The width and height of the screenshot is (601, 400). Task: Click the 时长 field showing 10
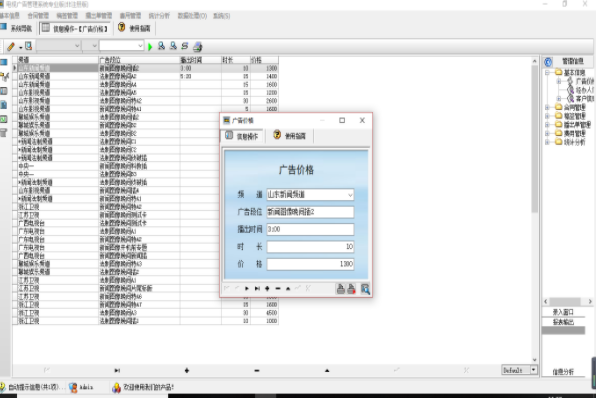310,246
